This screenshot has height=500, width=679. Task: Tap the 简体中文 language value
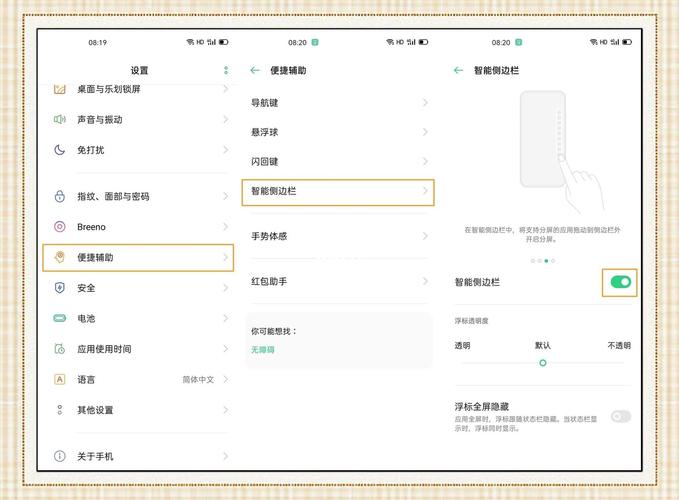pos(198,380)
